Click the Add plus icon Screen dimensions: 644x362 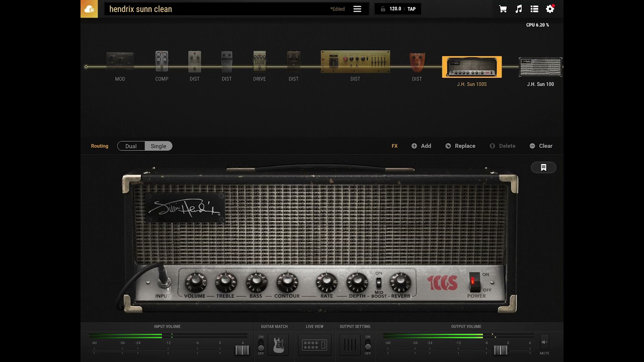[x=414, y=146]
